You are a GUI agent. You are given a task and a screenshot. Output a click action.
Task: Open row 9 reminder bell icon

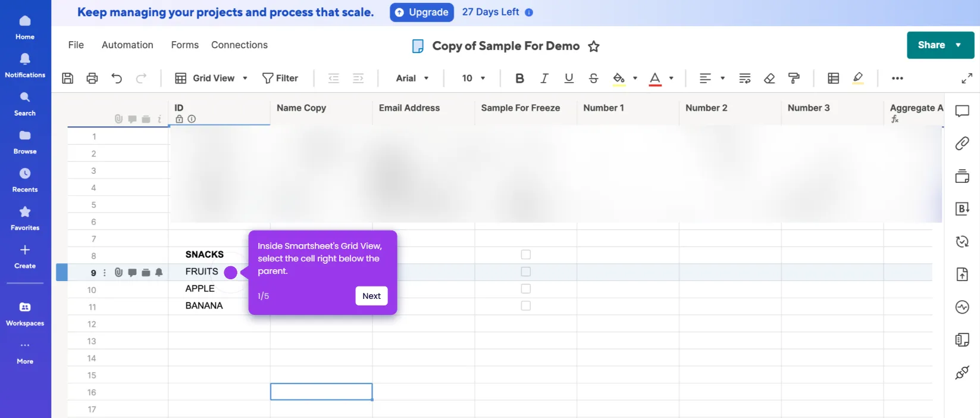(x=159, y=272)
